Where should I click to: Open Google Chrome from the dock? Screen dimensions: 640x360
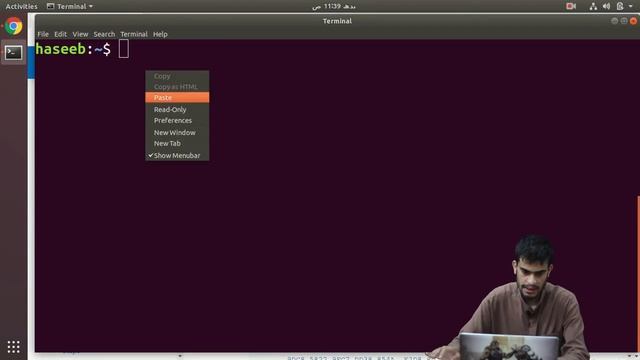coord(13,27)
